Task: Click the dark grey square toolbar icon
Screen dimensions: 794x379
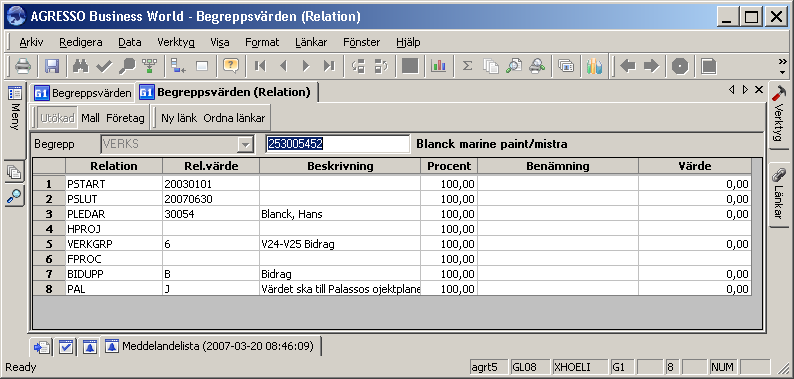Action: 410,66
